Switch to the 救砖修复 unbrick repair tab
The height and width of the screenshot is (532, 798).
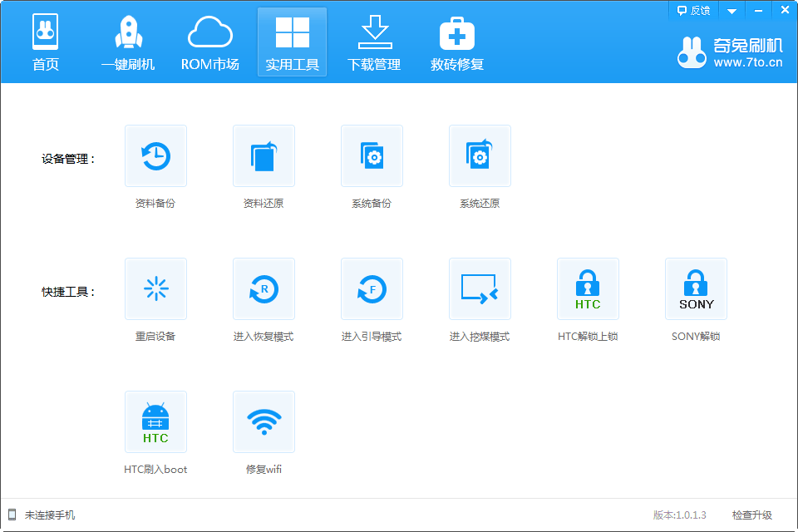[x=456, y=43]
